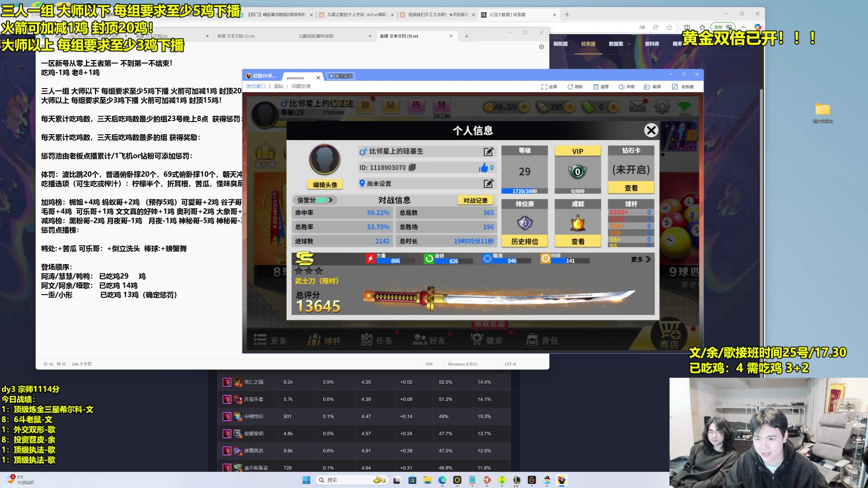868x488 pixels.
Task: Open File Explorer from taskbar
Action: (x=427, y=480)
